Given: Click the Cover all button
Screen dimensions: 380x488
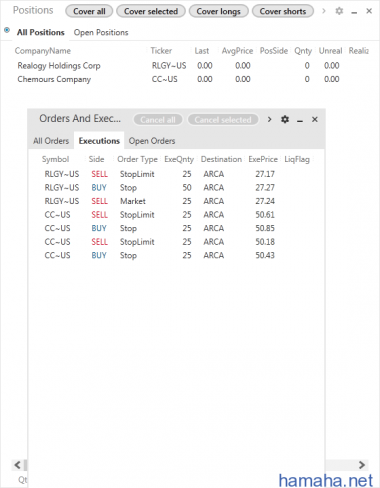Looking at the screenshot, I should tap(89, 11).
